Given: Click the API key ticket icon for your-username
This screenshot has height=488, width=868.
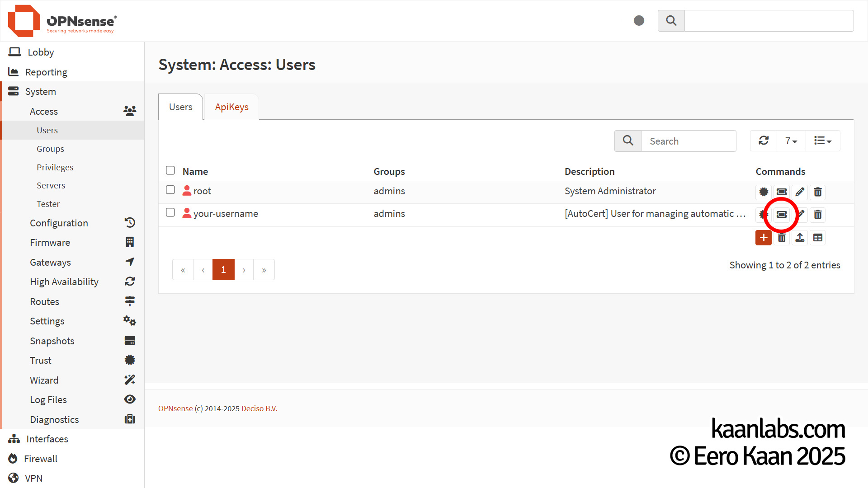Looking at the screenshot, I should [x=782, y=215].
